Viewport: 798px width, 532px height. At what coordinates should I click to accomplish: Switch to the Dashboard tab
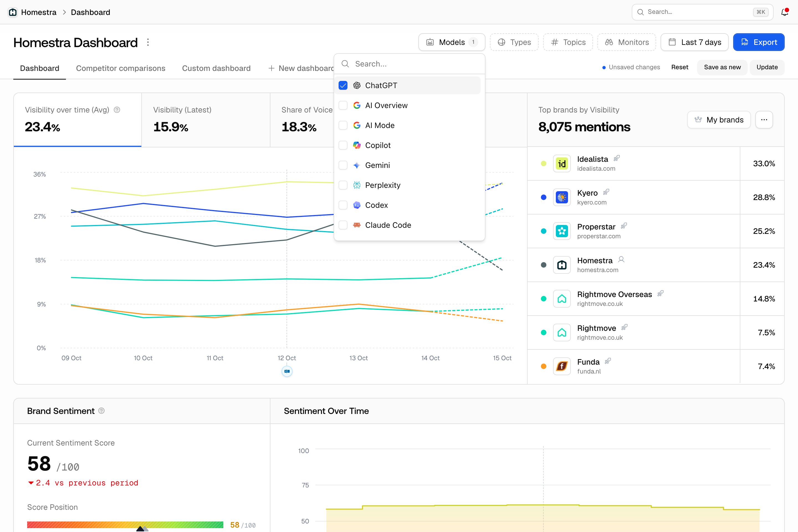point(40,68)
